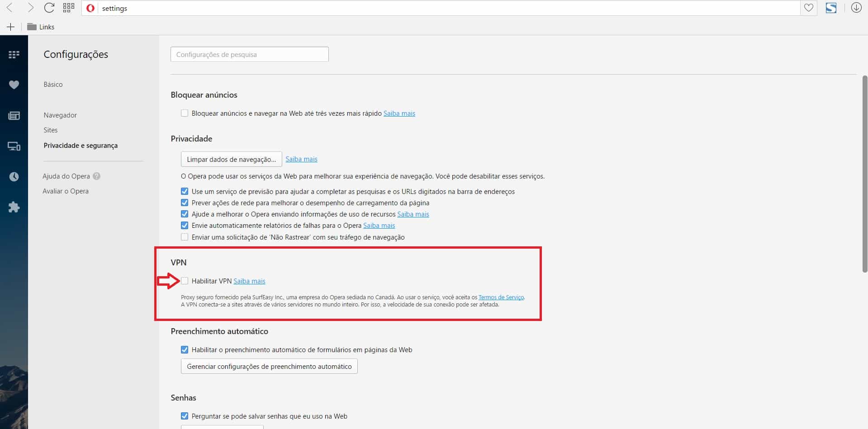Click the page vertical scrollbar thumb

click(864, 174)
